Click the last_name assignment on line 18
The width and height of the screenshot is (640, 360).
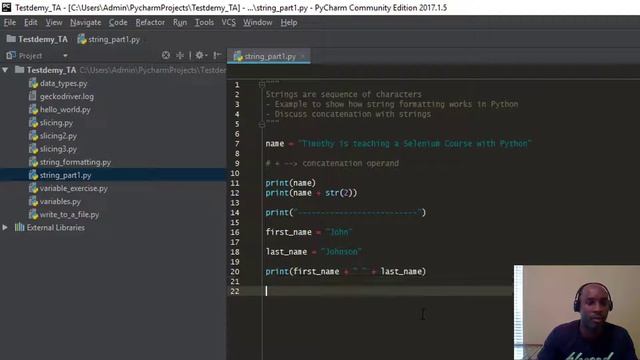313,252
